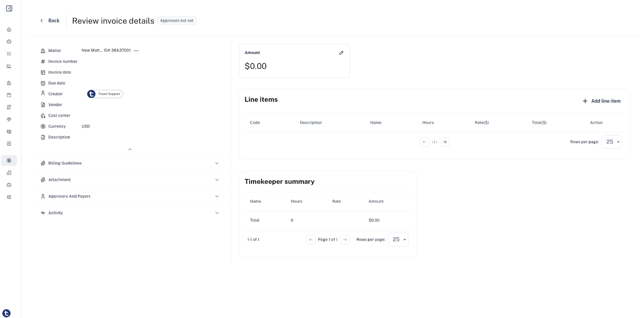Open the calendar icon in sidebar
The width and height of the screenshot is (644, 318).
(9, 95)
